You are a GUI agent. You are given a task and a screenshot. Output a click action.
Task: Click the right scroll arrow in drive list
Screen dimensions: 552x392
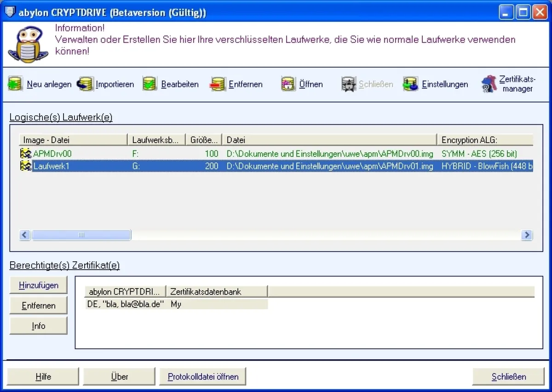click(x=527, y=235)
